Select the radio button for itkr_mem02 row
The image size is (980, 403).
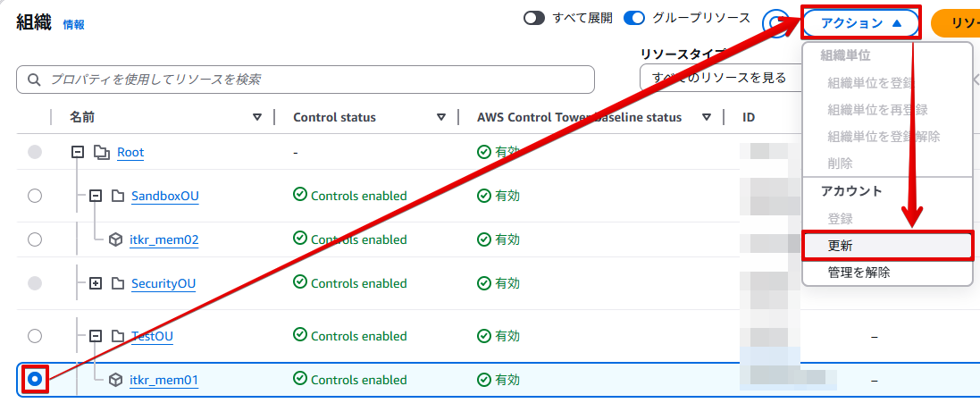coord(35,239)
